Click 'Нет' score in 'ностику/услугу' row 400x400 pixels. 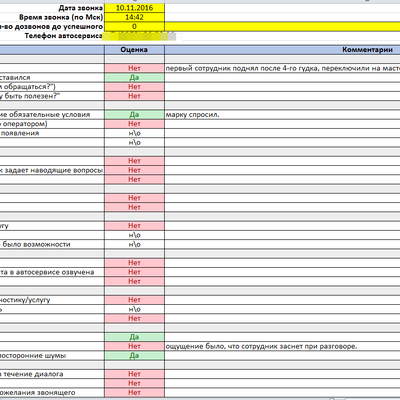[x=134, y=300]
